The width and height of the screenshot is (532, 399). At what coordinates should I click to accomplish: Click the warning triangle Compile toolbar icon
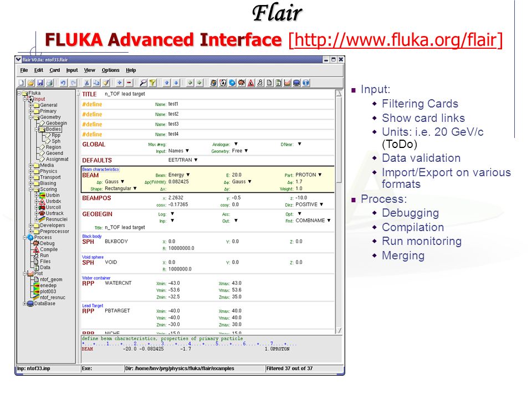point(250,83)
